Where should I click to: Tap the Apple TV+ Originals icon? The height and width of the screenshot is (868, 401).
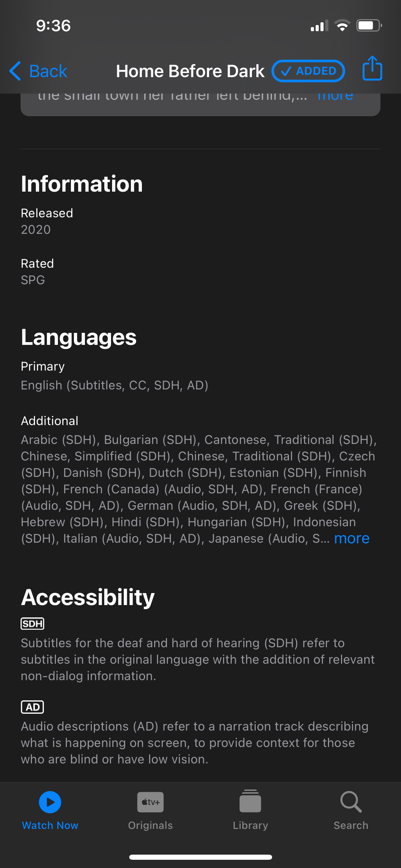tap(150, 802)
